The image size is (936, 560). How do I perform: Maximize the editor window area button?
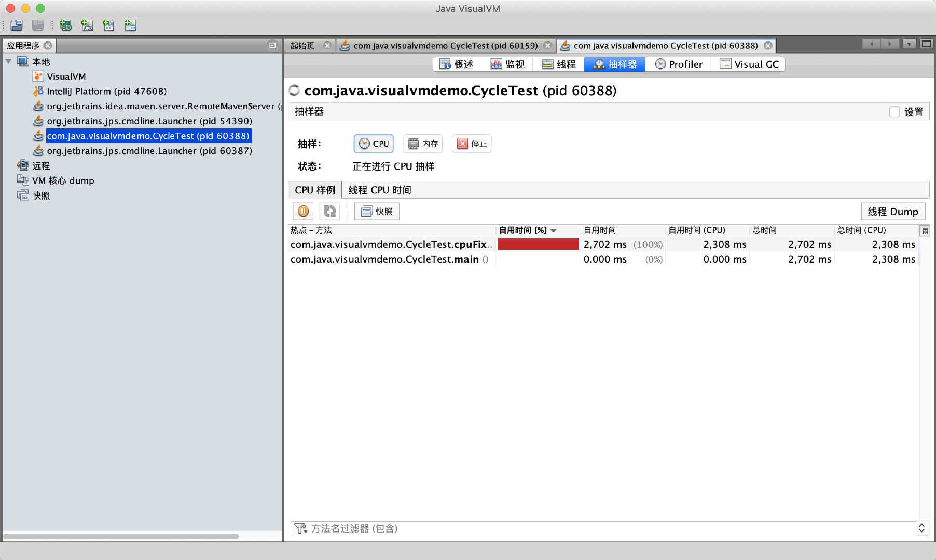point(927,44)
